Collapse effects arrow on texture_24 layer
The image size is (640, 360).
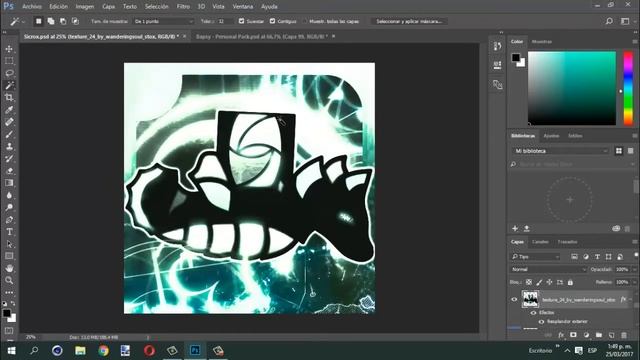[x=631, y=300]
